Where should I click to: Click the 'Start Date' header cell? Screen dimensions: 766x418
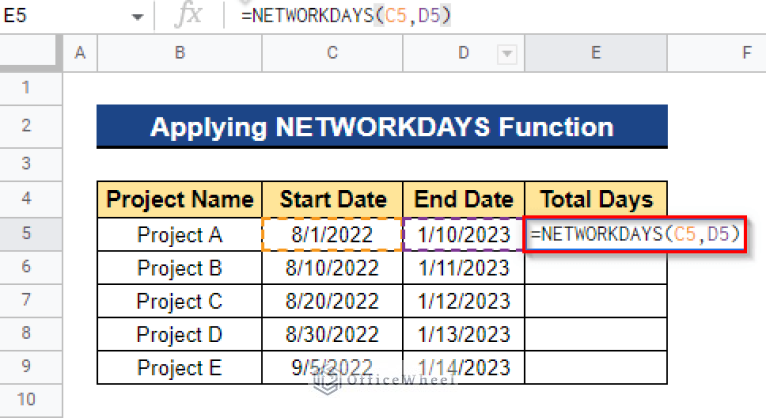(332, 199)
